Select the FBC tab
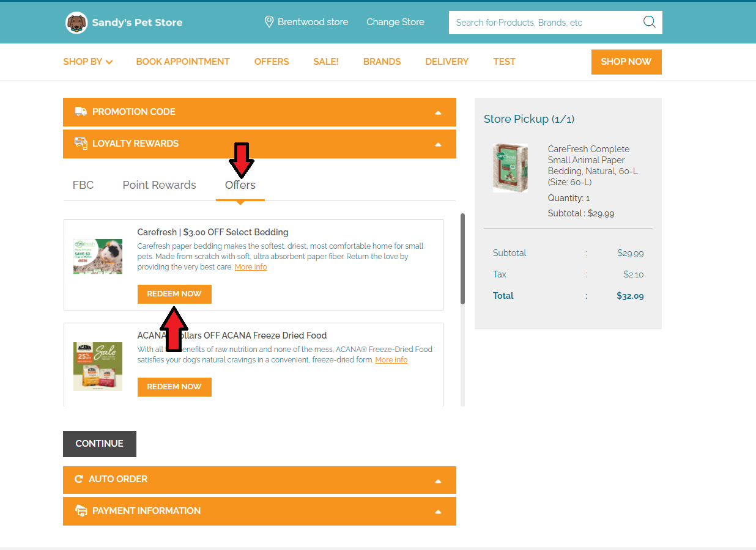The image size is (756, 550). [83, 185]
